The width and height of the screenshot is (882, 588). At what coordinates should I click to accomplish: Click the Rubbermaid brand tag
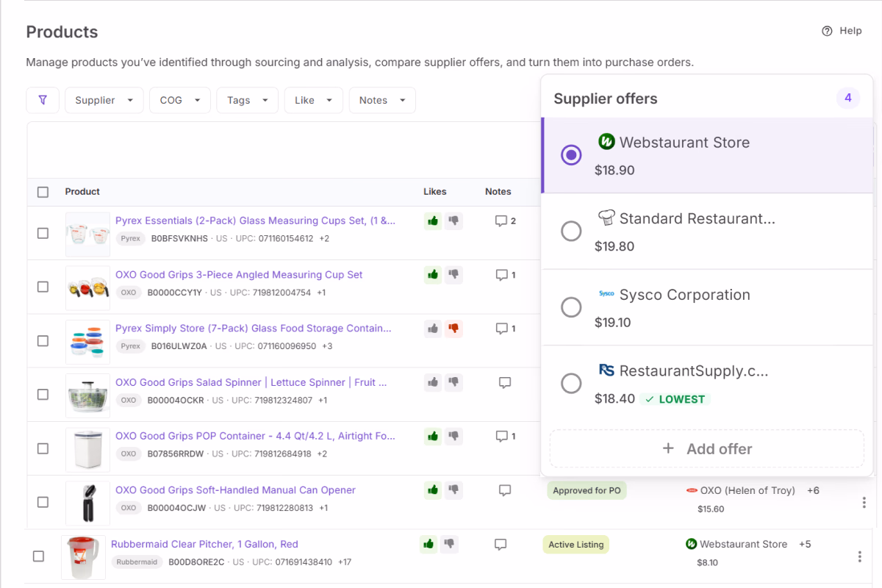click(x=137, y=562)
